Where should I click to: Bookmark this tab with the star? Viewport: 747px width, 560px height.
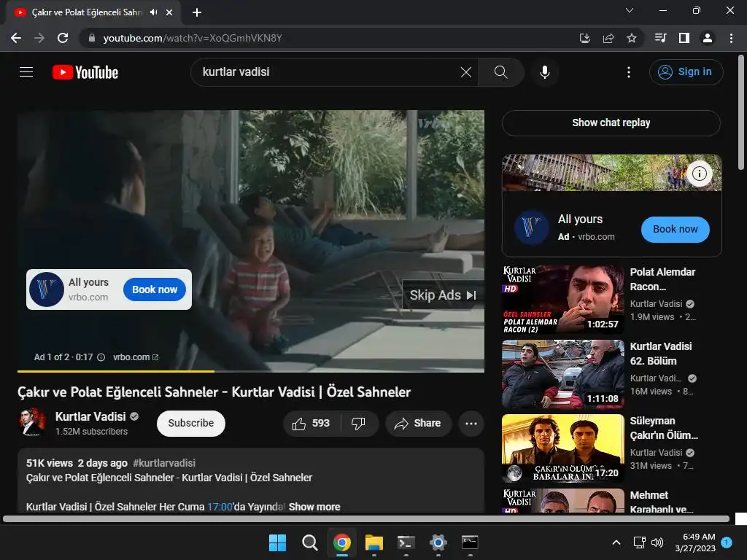pos(632,38)
